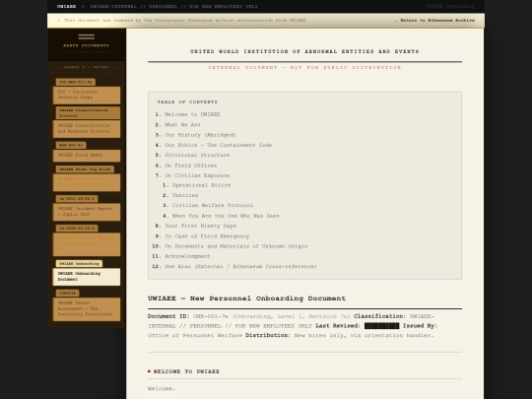Screen dimensions: 532x399
Task: Open 'On Field Offices' contents link
Action: tap(191, 166)
